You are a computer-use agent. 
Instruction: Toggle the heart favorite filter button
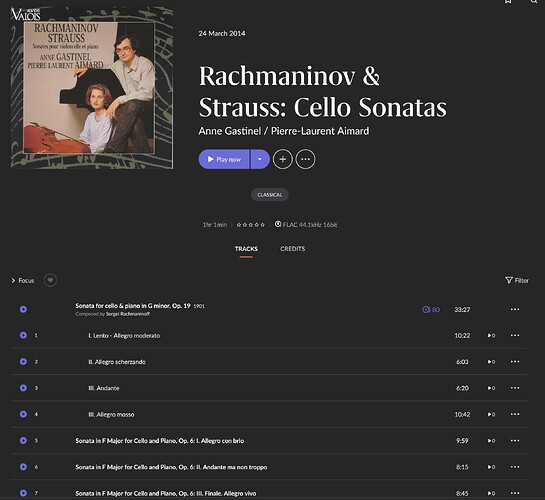point(50,280)
